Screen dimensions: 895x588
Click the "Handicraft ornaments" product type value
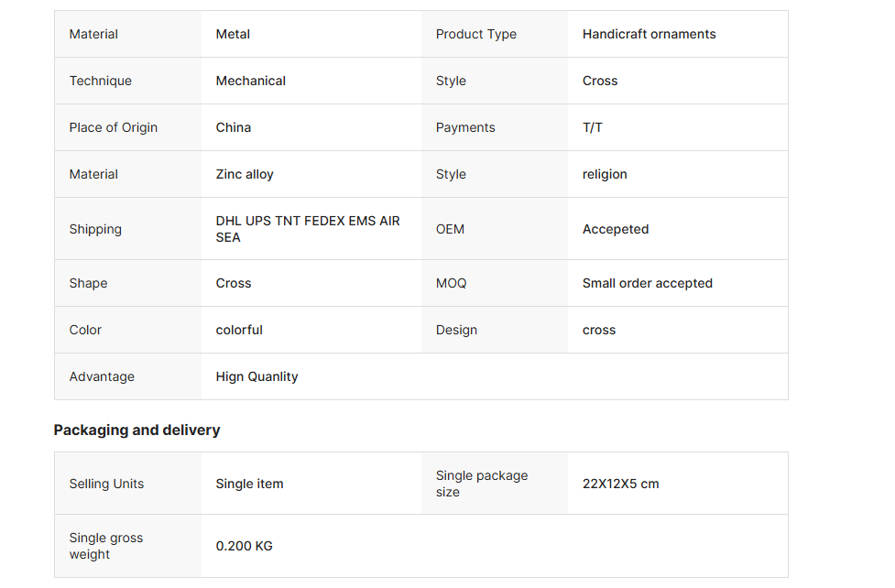(649, 34)
